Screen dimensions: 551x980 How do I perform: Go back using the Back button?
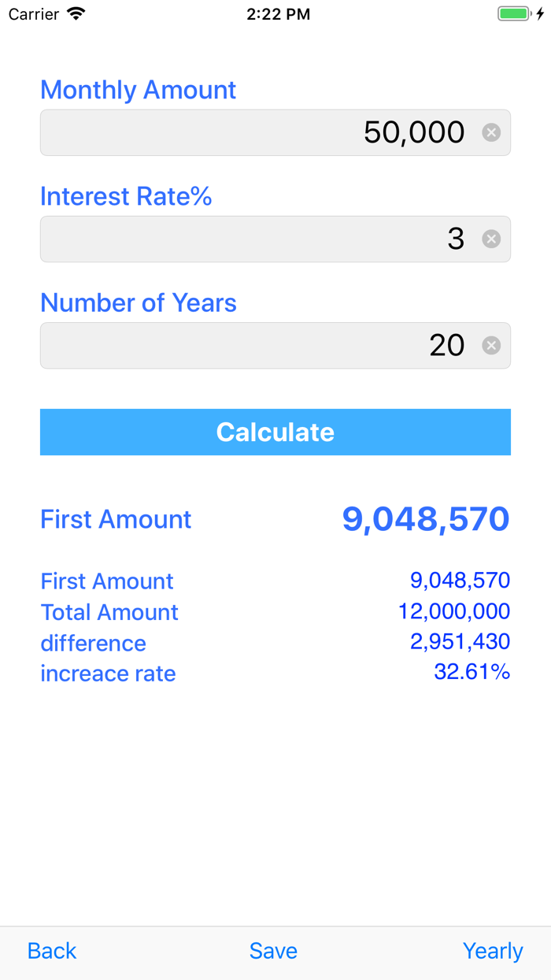51,951
